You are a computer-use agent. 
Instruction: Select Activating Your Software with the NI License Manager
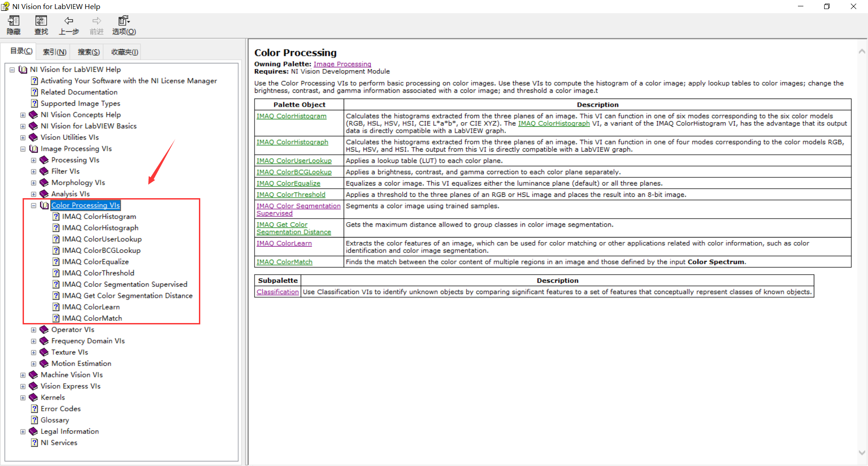pos(128,81)
